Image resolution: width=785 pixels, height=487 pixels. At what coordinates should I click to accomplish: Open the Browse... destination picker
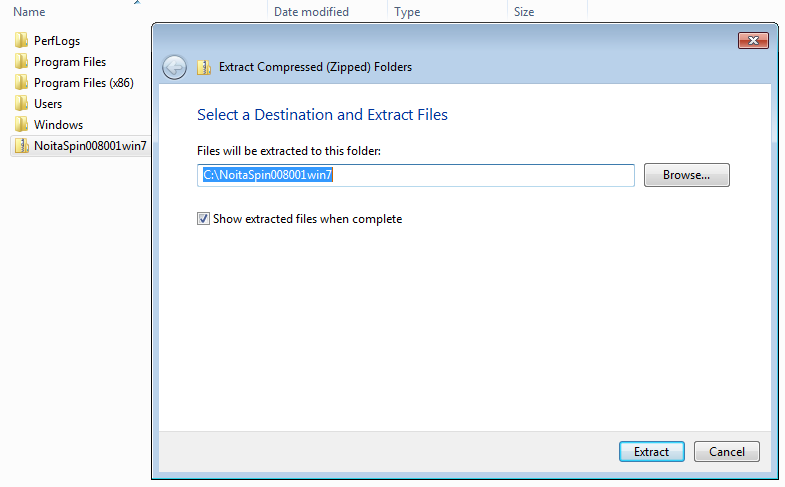tap(686, 175)
